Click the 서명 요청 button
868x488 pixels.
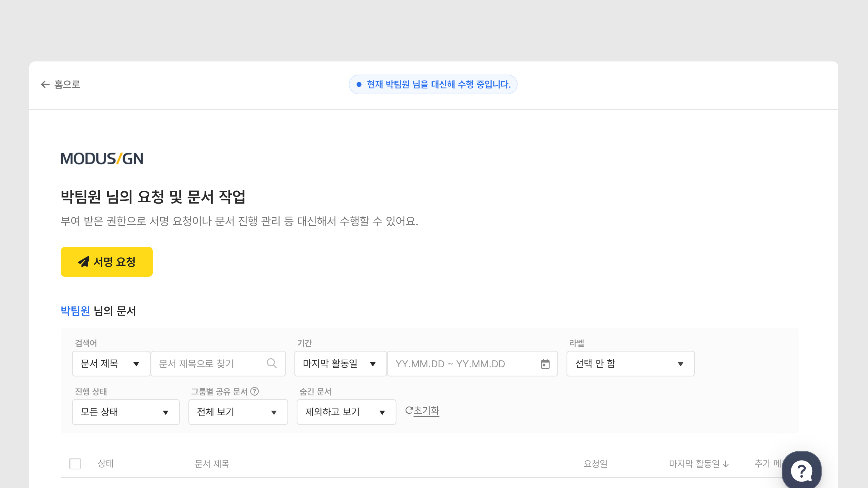tap(106, 262)
